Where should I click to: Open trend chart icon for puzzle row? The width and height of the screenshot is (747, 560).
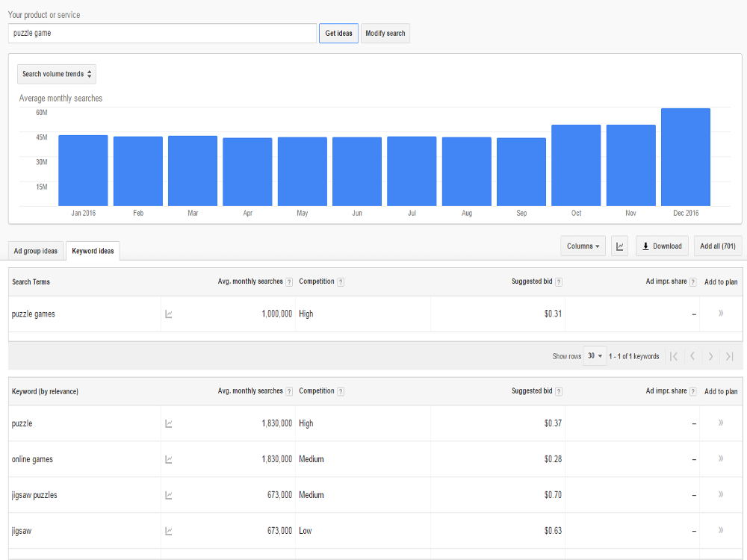(x=169, y=424)
